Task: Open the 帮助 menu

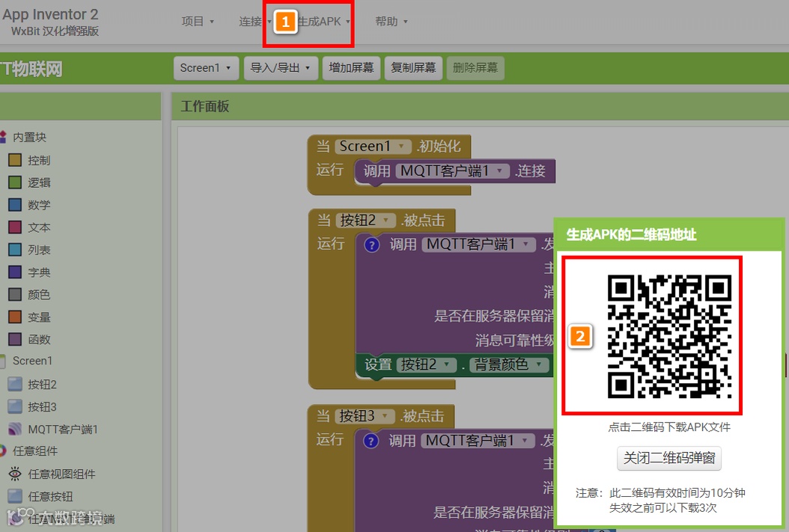Action: pos(391,22)
